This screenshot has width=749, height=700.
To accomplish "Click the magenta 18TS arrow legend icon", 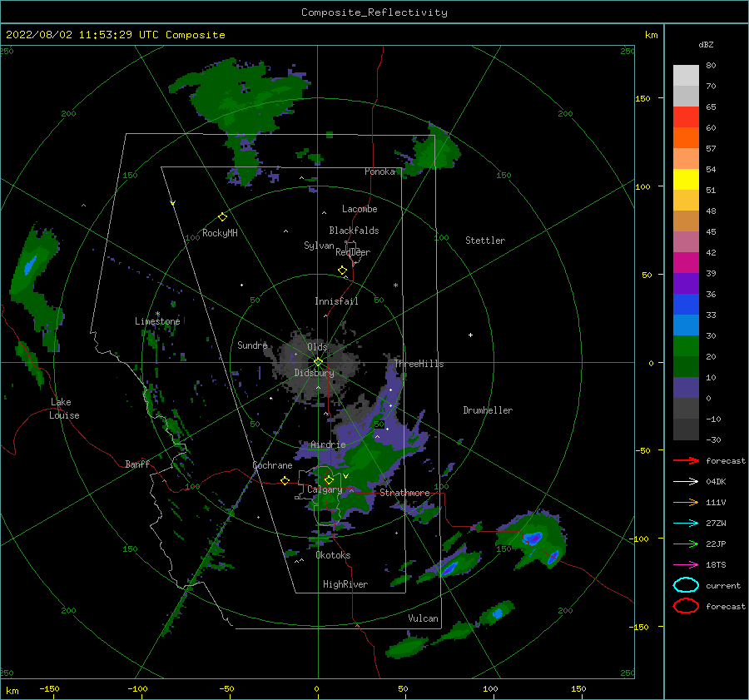I will point(686,565).
